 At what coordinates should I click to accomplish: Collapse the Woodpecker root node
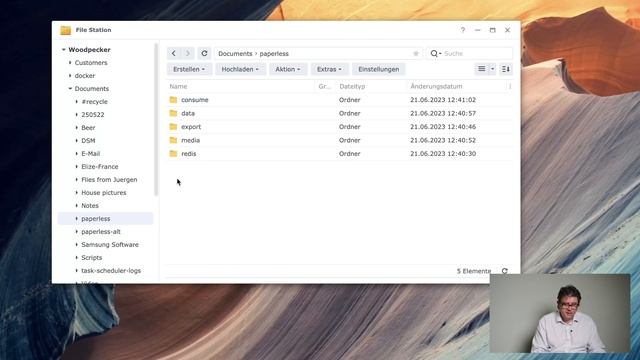coord(64,50)
